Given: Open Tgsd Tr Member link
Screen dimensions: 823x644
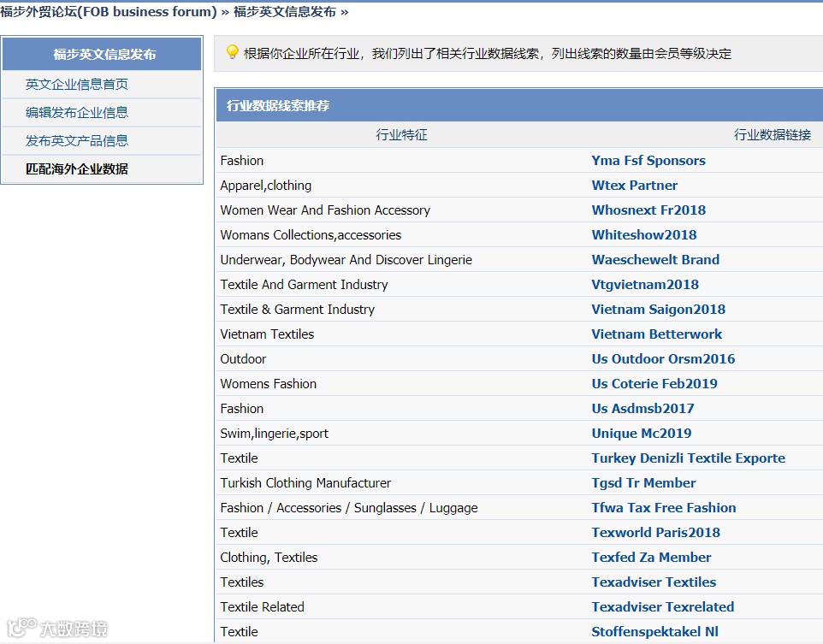Looking at the screenshot, I should [643, 483].
